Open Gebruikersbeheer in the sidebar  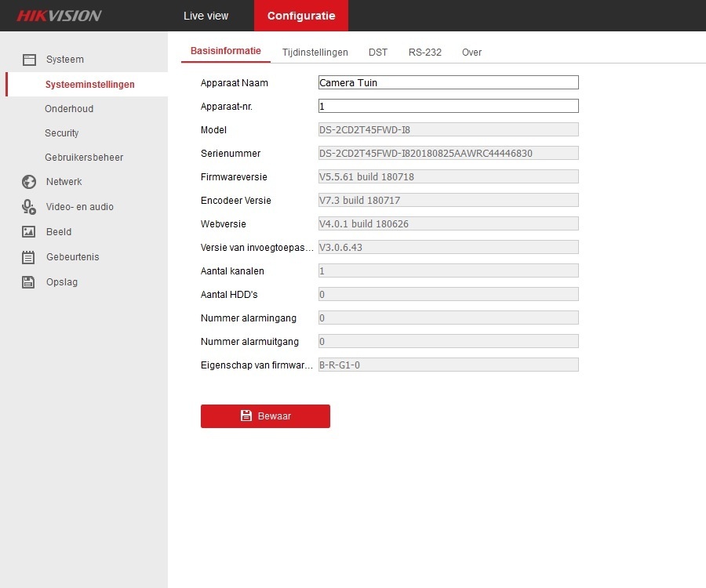pos(84,157)
